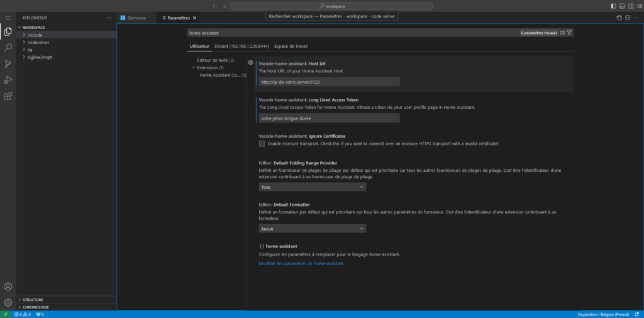Open errors and warnings count in status bar
Viewport: 644px width, 318px height.
pyautogui.click(x=22, y=314)
